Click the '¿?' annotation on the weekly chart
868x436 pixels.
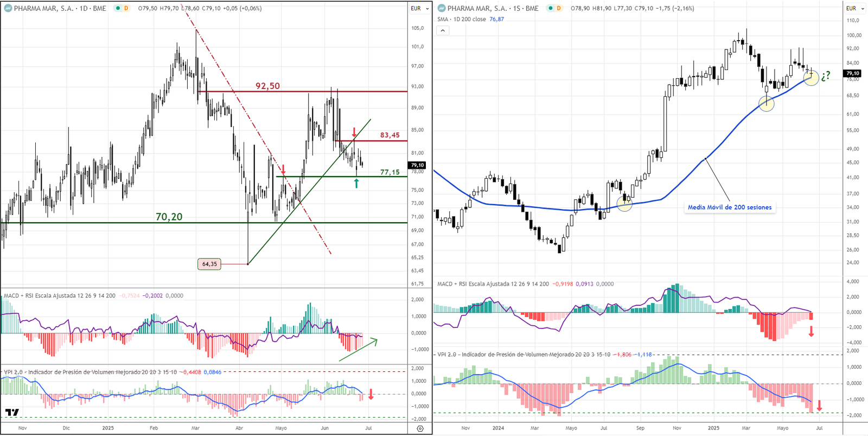[x=826, y=75]
